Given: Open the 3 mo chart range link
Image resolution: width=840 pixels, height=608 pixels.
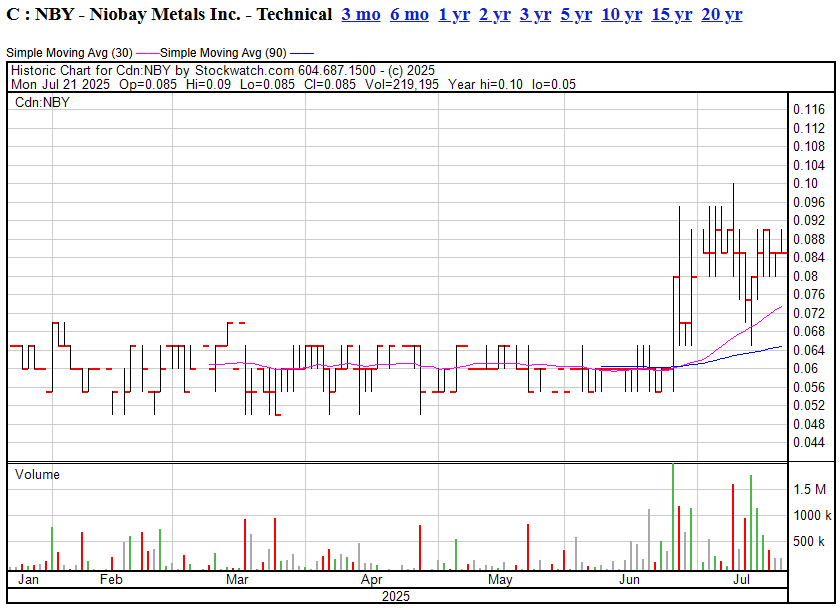Looking at the screenshot, I should tap(361, 14).
